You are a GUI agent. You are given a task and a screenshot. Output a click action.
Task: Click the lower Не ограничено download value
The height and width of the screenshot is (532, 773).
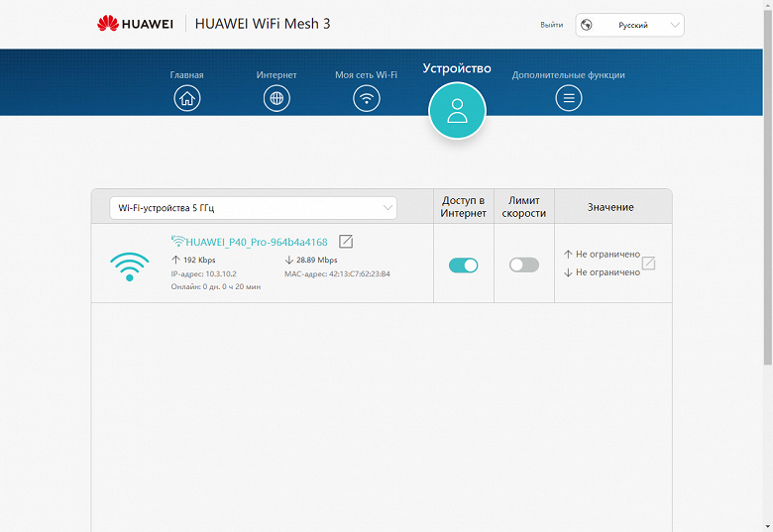click(607, 272)
